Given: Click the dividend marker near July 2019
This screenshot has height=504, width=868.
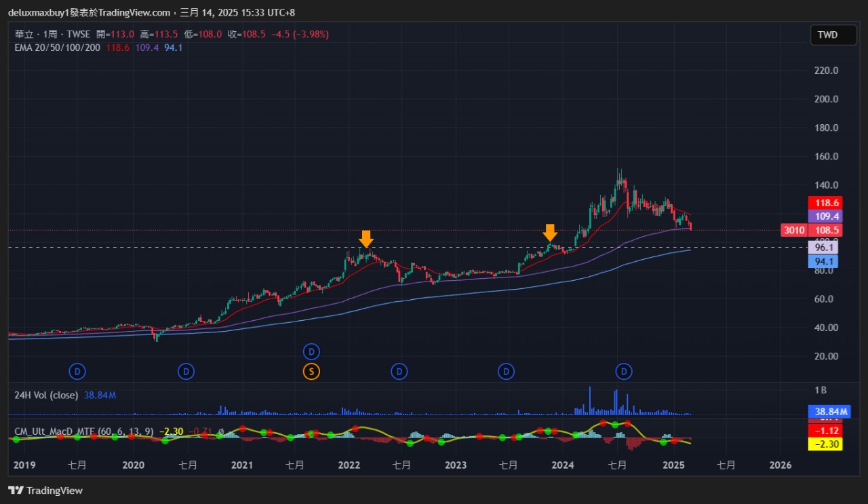Looking at the screenshot, I should point(78,371).
